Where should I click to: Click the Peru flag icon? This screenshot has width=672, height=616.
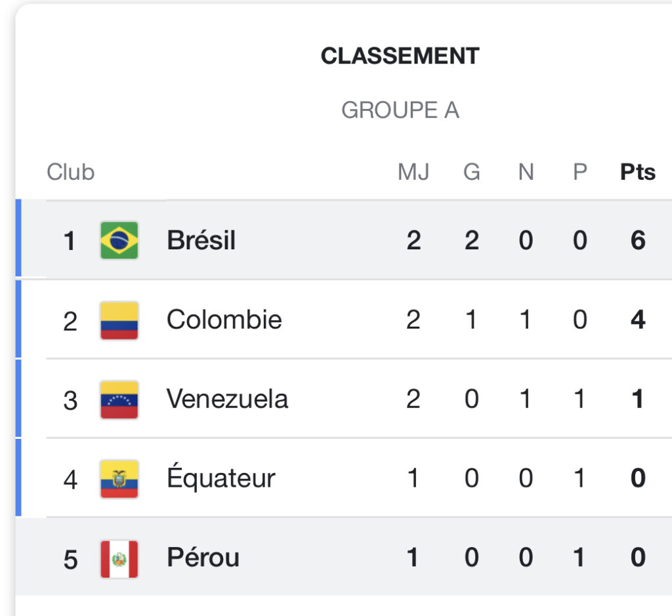119,558
